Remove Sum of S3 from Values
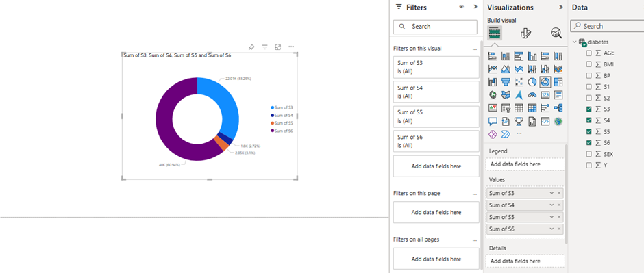The image size is (644, 273). pyautogui.click(x=559, y=193)
